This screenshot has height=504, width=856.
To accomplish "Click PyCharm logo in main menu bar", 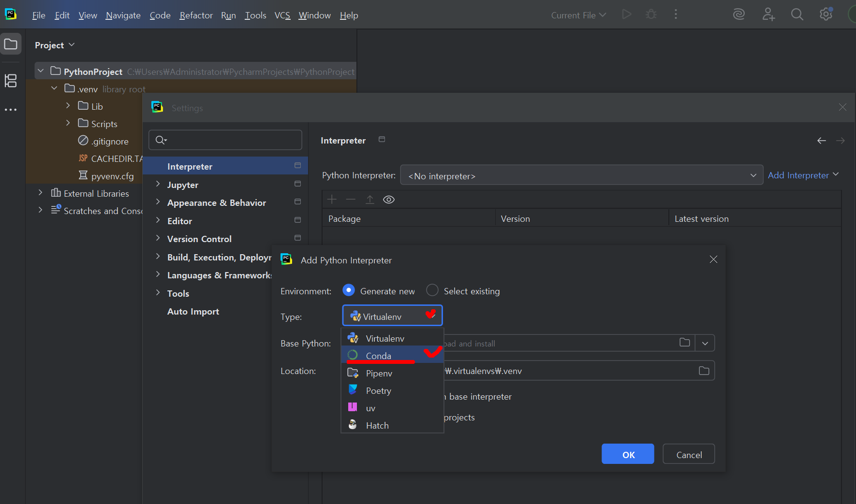I will tap(11, 14).
